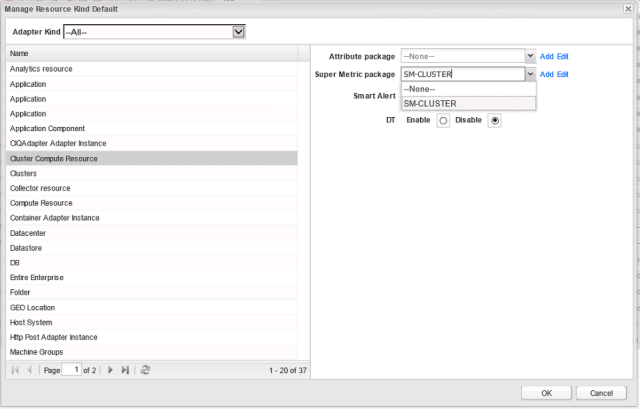Select the DT Enable radio button
640x409 pixels.
pos(443,120)
